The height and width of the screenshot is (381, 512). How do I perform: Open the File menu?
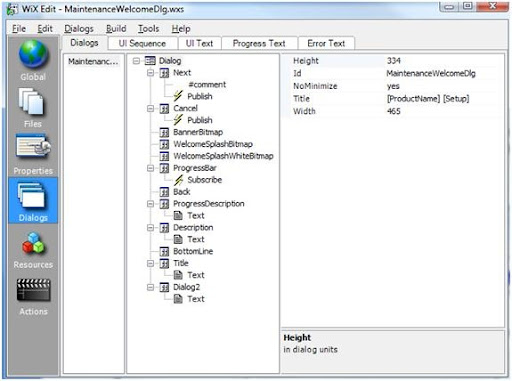pyautogui.click(x=19, y=29)
